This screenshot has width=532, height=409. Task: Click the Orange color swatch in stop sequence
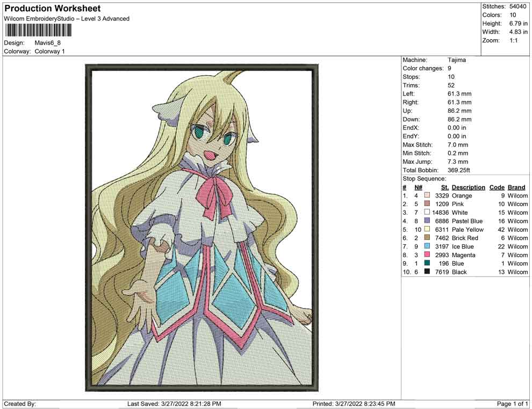click(427, 195)
